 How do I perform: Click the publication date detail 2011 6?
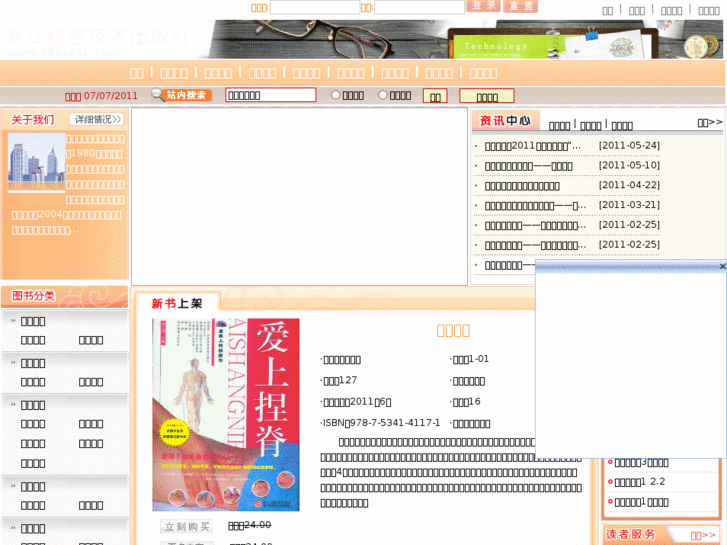[356, 402]
